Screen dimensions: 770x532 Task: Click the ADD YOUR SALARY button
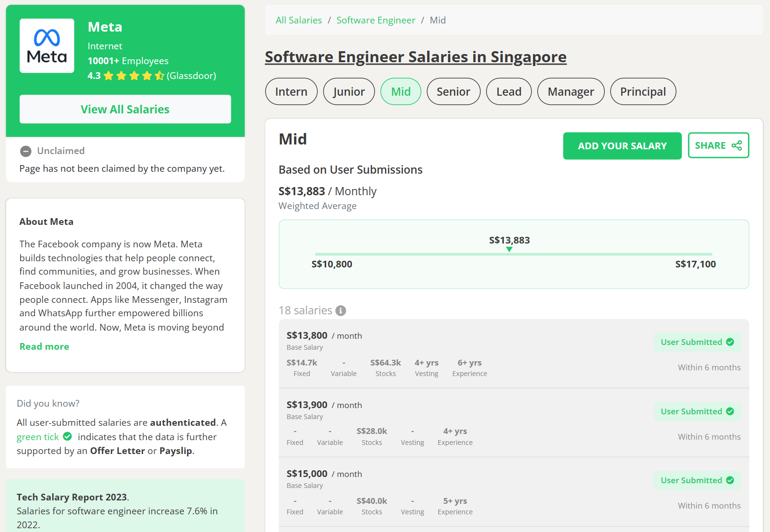tap(622, 145)
